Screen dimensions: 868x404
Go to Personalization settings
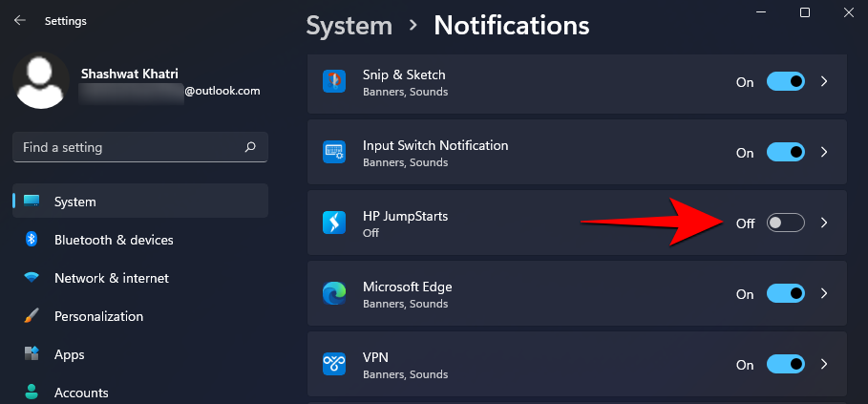click(98, 316)
